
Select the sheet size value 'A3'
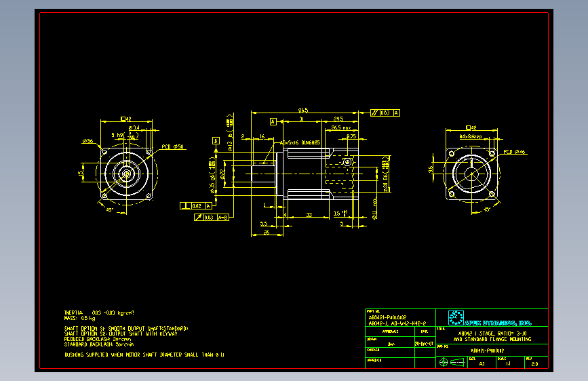(482, 364)
